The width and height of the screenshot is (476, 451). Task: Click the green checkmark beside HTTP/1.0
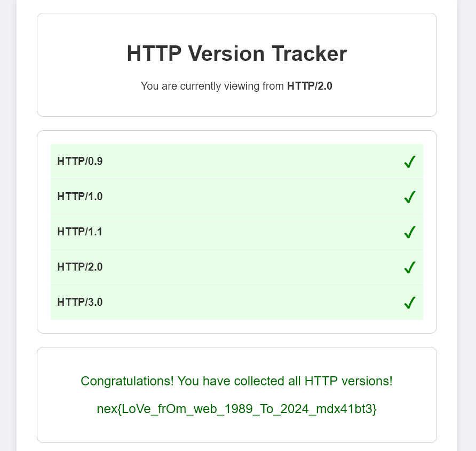409,197
